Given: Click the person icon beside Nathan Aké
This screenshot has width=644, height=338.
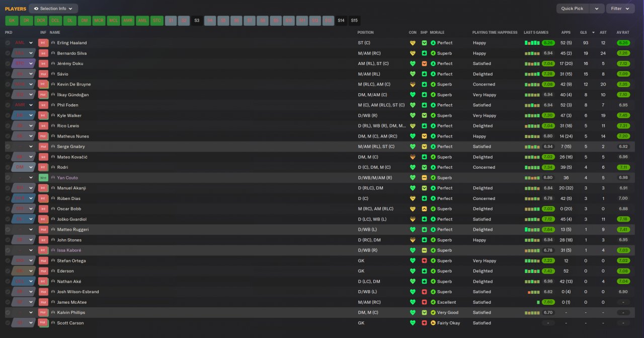Looking at the screenshot, I should coord(53,282).
